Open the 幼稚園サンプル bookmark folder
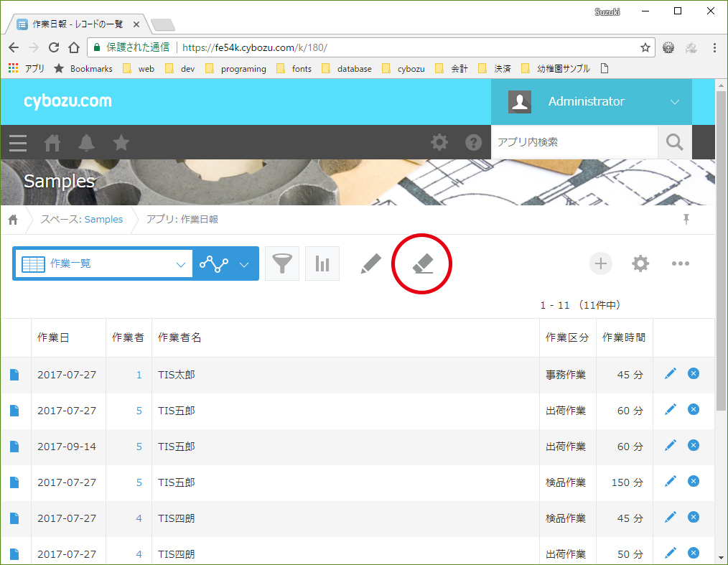The height and width of the screenshot is (565, 728). click(x=556, y=69)
